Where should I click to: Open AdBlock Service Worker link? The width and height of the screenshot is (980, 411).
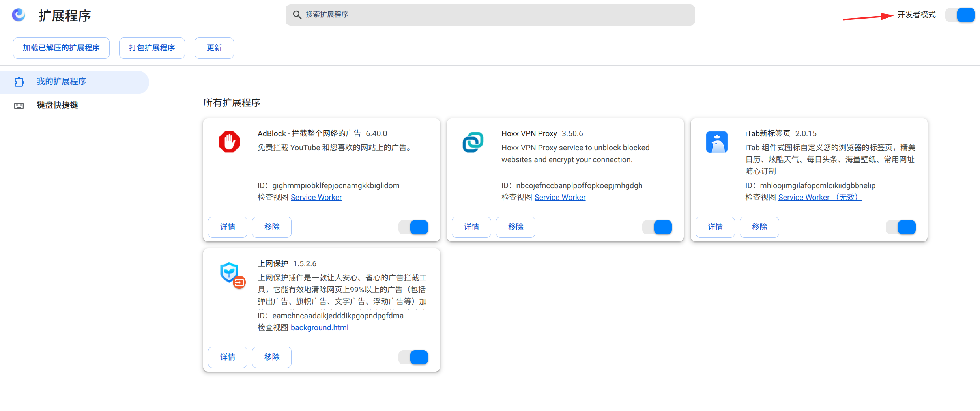tap(316, 197)
